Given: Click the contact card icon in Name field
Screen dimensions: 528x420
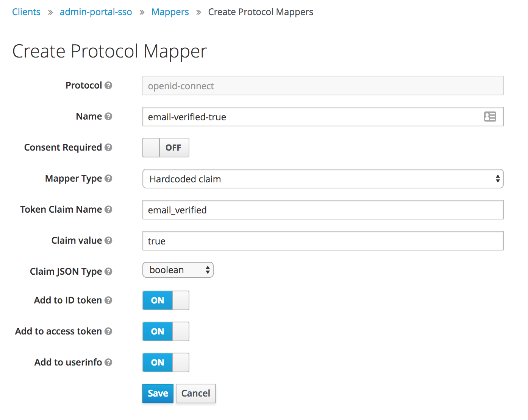Looking at the screenshot, I should (490, 117).
